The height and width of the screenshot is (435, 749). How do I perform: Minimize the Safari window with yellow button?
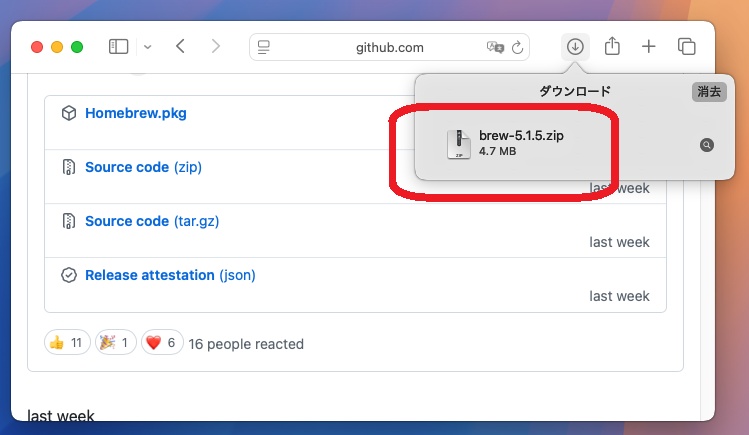57,47
